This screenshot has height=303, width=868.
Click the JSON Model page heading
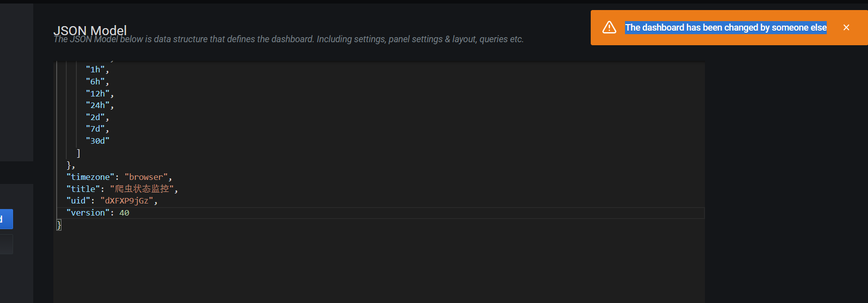pyautogui.click(x=90, y=31)
